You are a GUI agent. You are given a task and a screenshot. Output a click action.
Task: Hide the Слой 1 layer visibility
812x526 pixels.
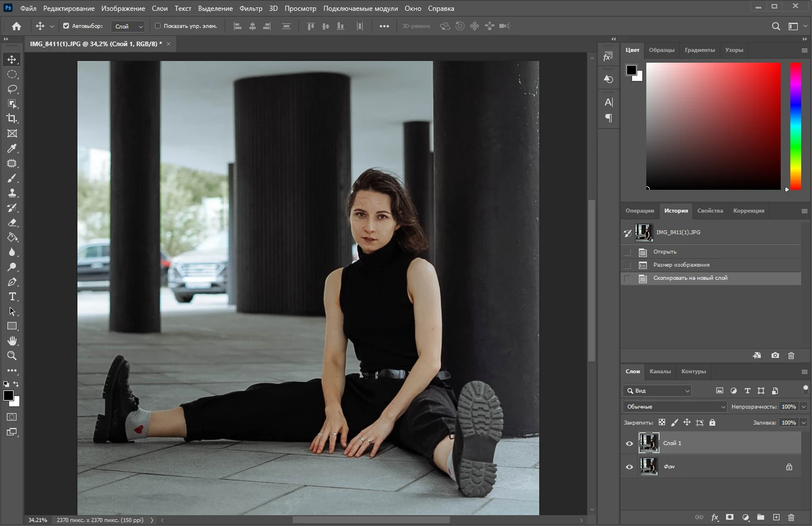(x=629, y=443)
